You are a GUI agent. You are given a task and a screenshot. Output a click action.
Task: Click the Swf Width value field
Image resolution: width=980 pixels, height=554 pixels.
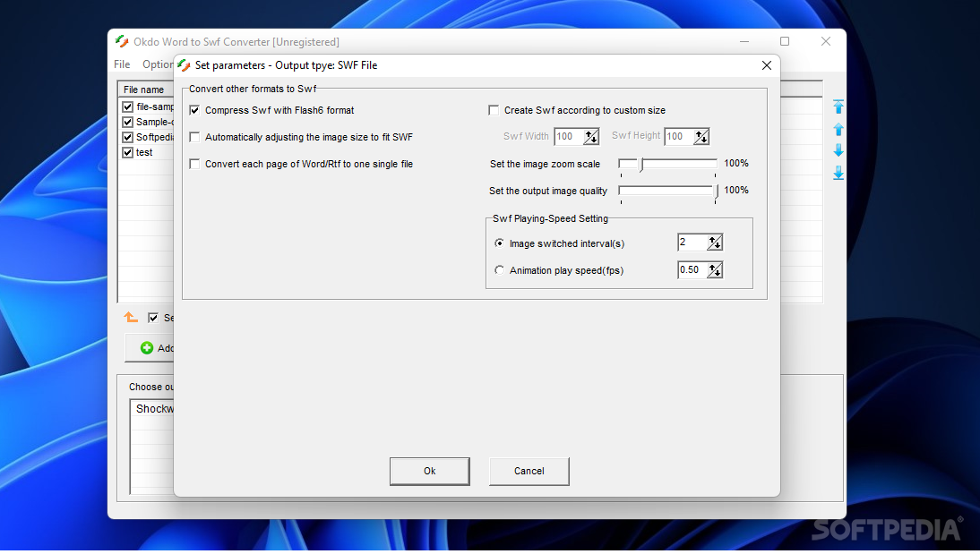point(569,136)
